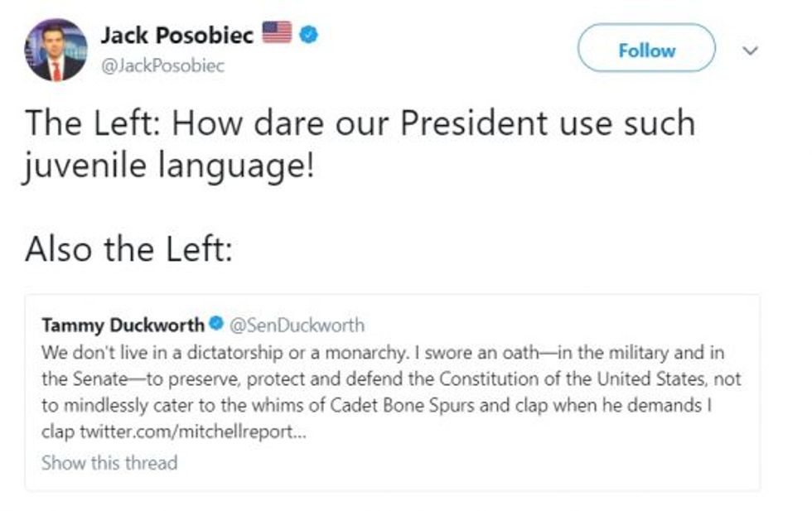Open the Jack Posobiec display name link
The height and width of the screenshot is (511, 812).
pyautogui.click(x=177, y=35)
